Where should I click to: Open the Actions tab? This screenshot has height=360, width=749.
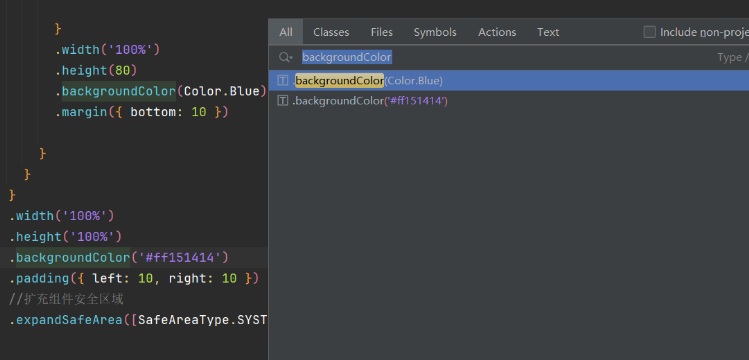pyautogui.click(x=497, y=32)
